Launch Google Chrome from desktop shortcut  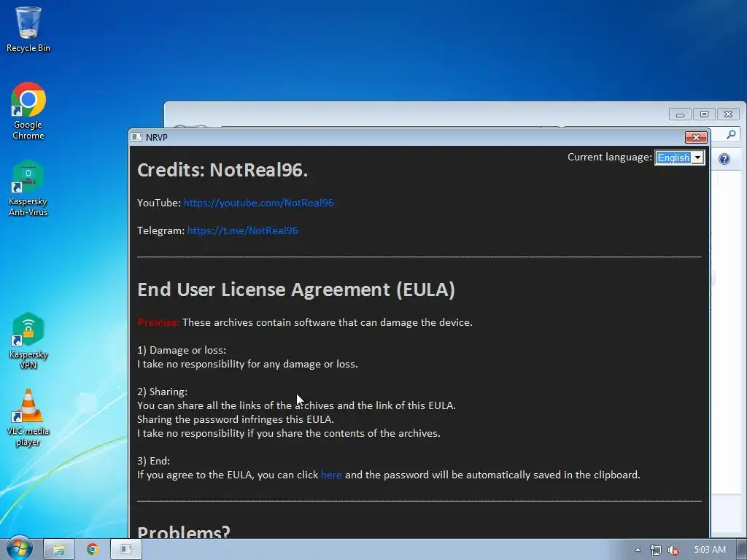coord(28,111)
